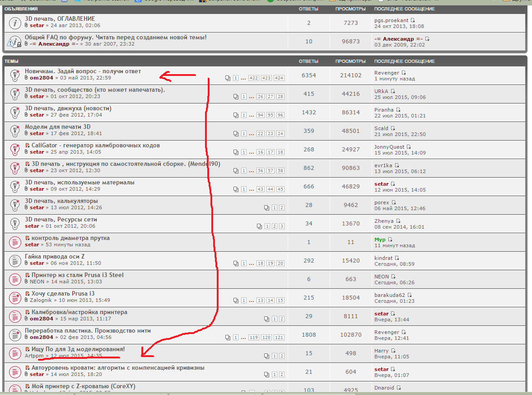Open topic Переработка пластика. Производство нити
This screenshot has height=395, width=532.
[88, 331]
